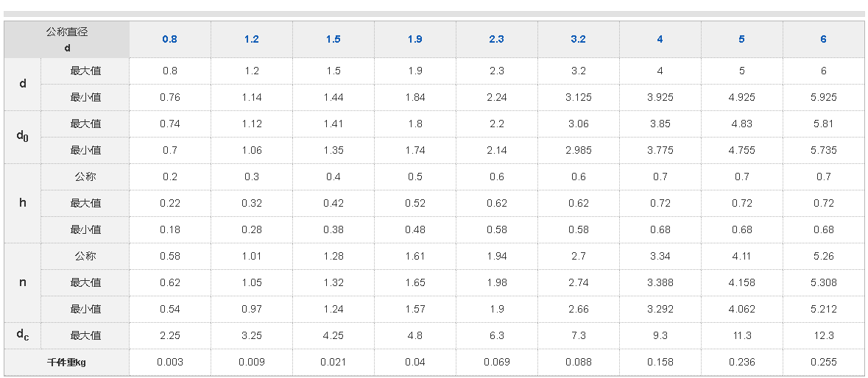Select the blue 3.2 column header
The image size is (868, 378).
[x=579, y=39]
